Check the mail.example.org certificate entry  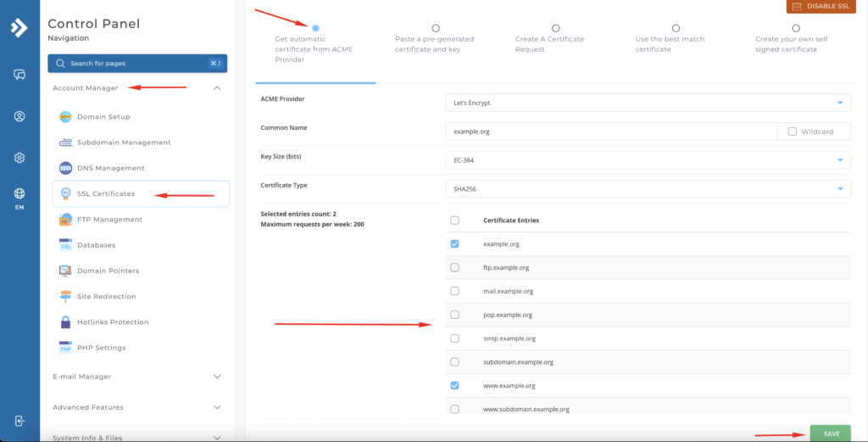point(455,291)
